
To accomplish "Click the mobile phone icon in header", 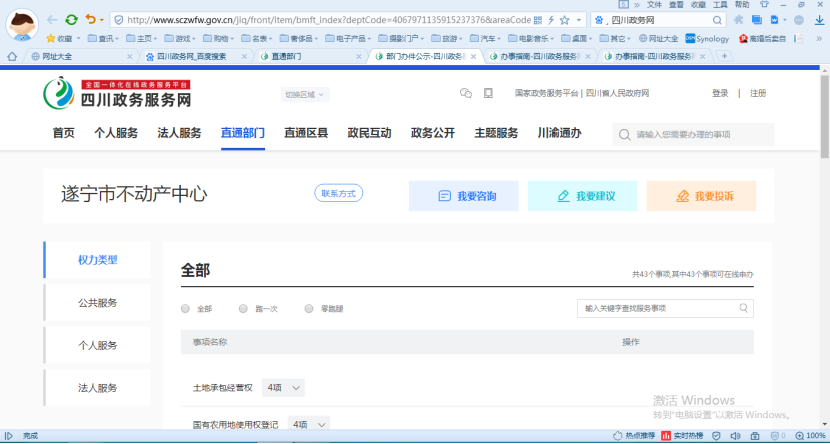I will (x=488, y=93).
